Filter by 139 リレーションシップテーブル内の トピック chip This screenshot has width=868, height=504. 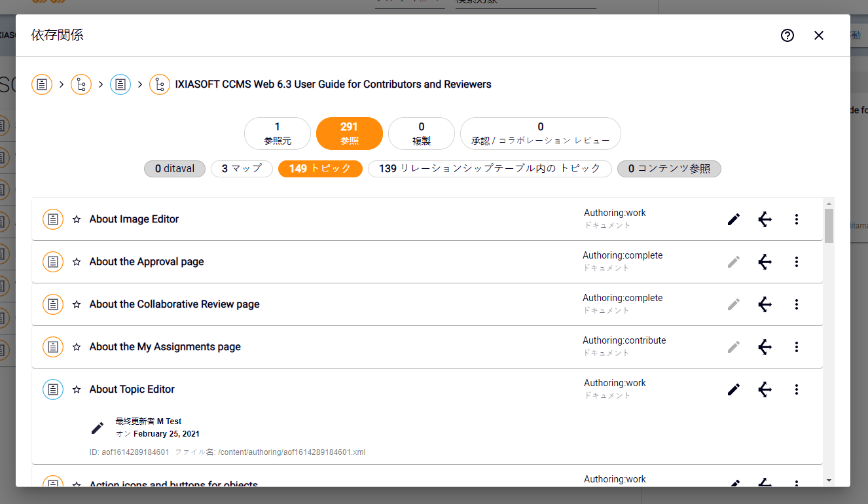pos(490,169)
